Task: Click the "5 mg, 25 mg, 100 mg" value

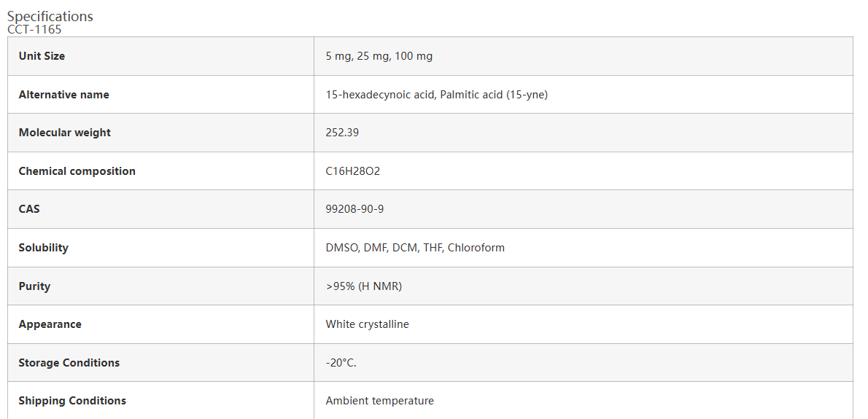Action: (x=379, y=56)
